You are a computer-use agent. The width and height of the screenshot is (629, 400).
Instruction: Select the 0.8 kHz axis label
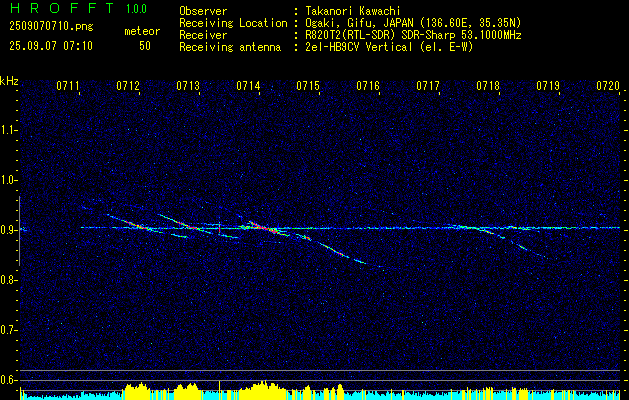point(8,280)
